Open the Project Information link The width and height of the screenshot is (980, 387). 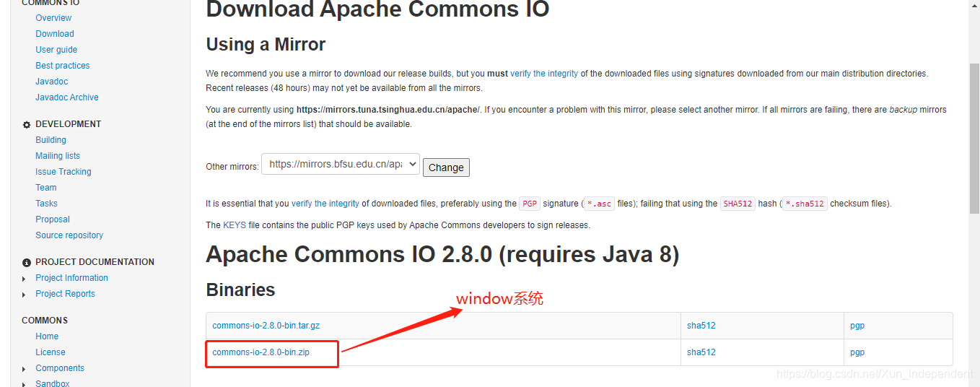tap(71, 278)
